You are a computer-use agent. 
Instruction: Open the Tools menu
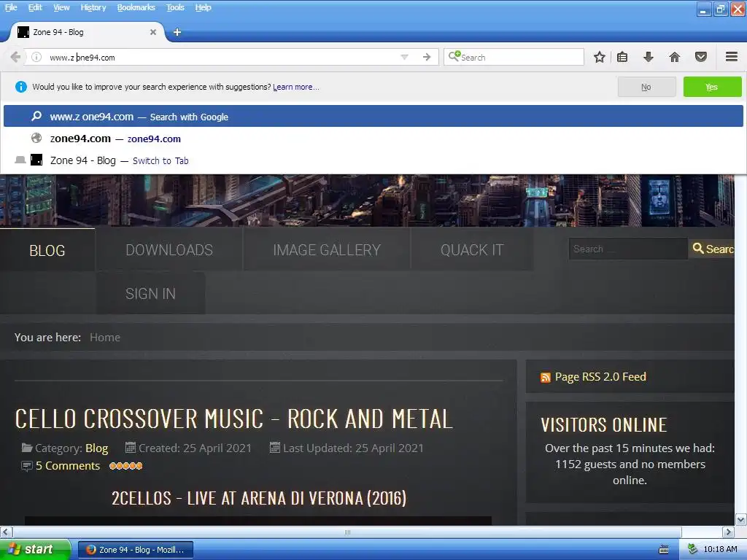click(175, 7)
